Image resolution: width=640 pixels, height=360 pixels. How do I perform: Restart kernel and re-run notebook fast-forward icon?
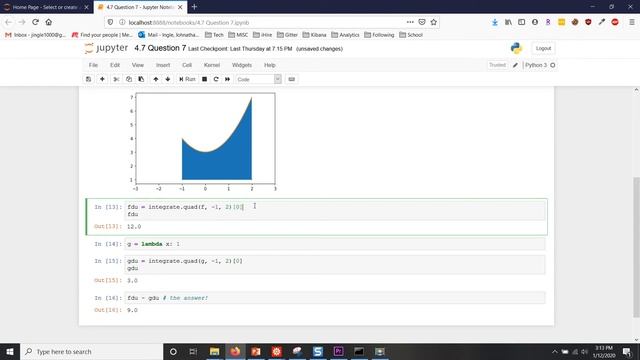[227, 79]
